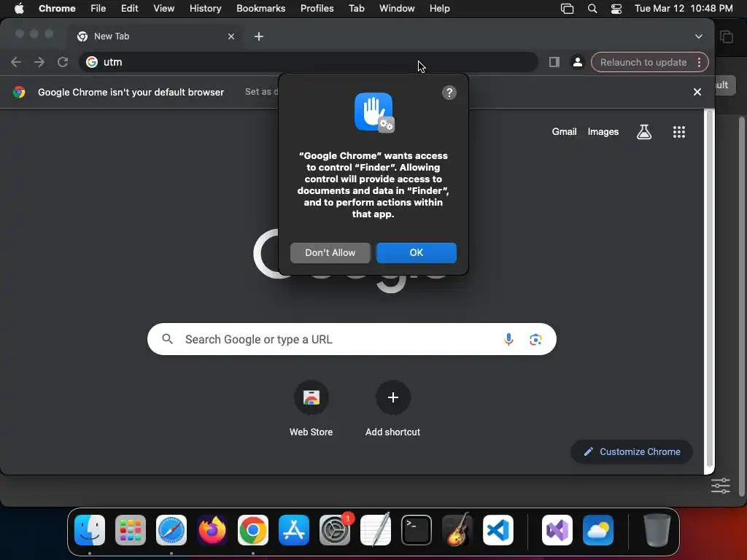747x560 pixels.
Task: Open the Profiles menu
Action: pos(317,9)
